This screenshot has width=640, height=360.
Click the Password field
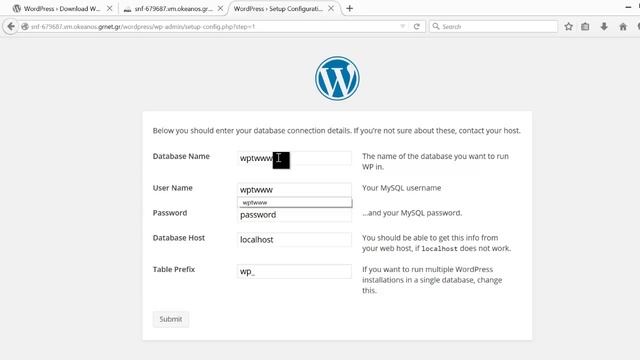294,215
